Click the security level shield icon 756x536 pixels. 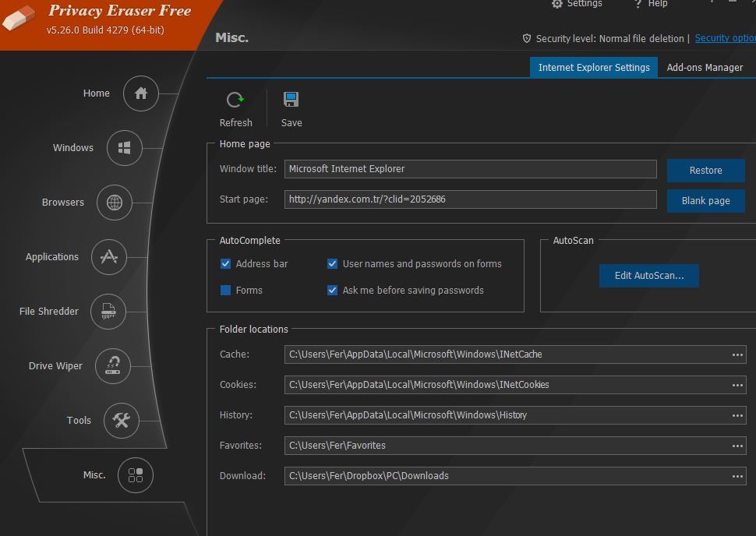527,38
